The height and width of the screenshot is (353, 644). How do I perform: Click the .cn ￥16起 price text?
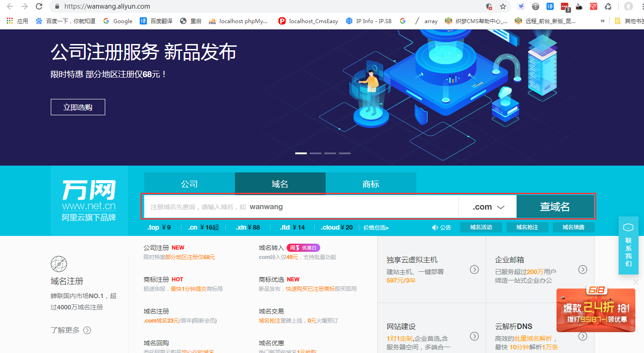click(x=204, y=227)
